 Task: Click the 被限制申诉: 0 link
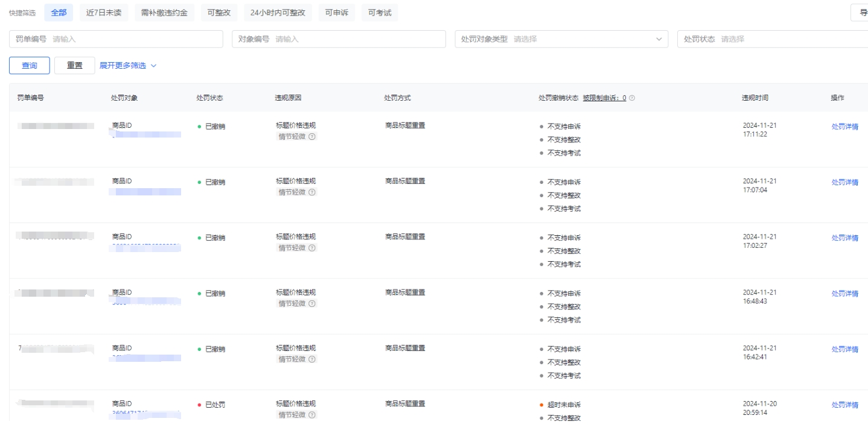pos(604,98)
